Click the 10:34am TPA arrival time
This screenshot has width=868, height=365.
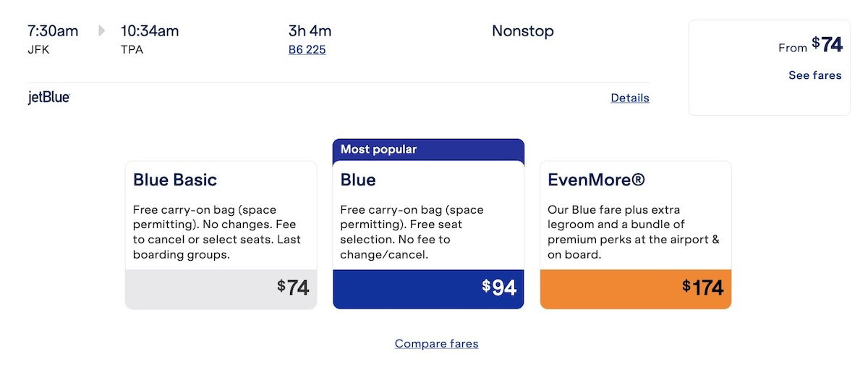(x=150, y=40)
